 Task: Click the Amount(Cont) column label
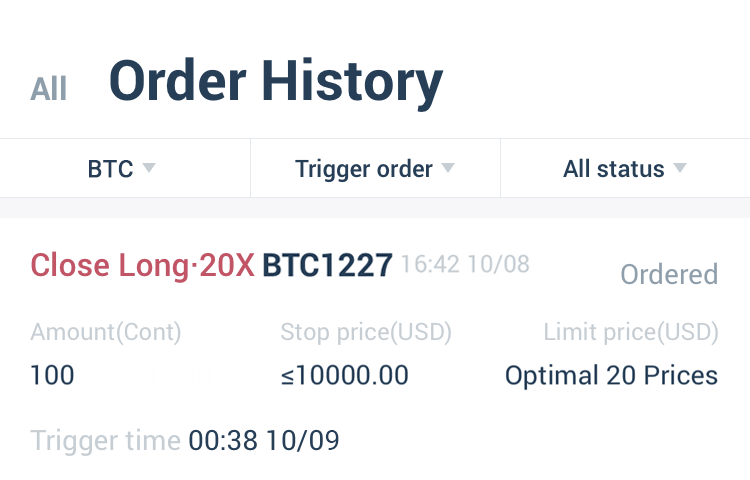tap(106, 332)
